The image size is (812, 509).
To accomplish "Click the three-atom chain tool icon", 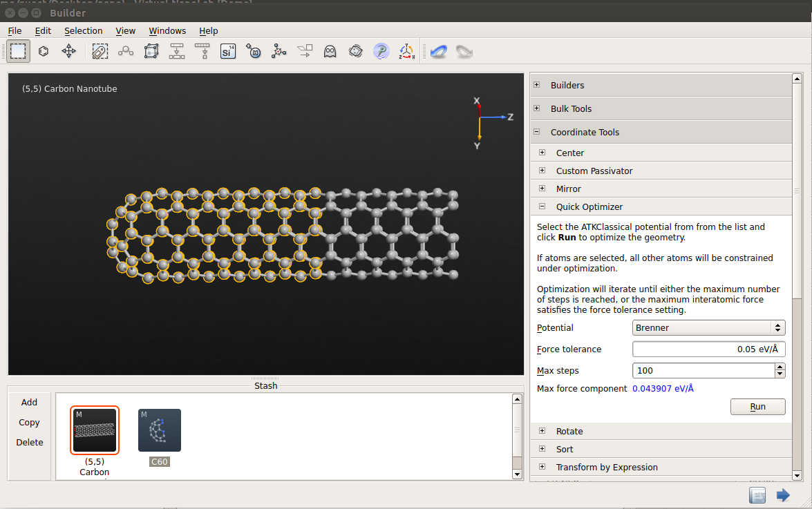I will pos(125,51).
